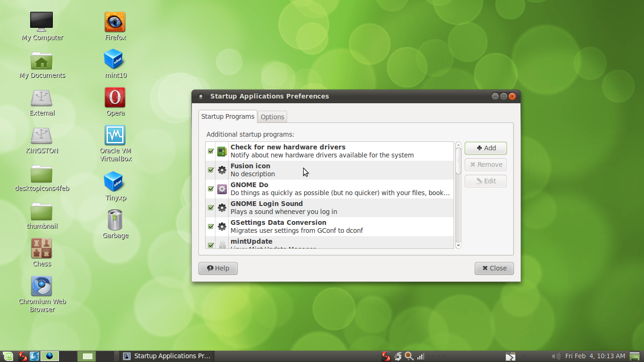Disable the GNOME Login Sound startup entry
This screenshot has width=644, height=362.
(210, 207)
